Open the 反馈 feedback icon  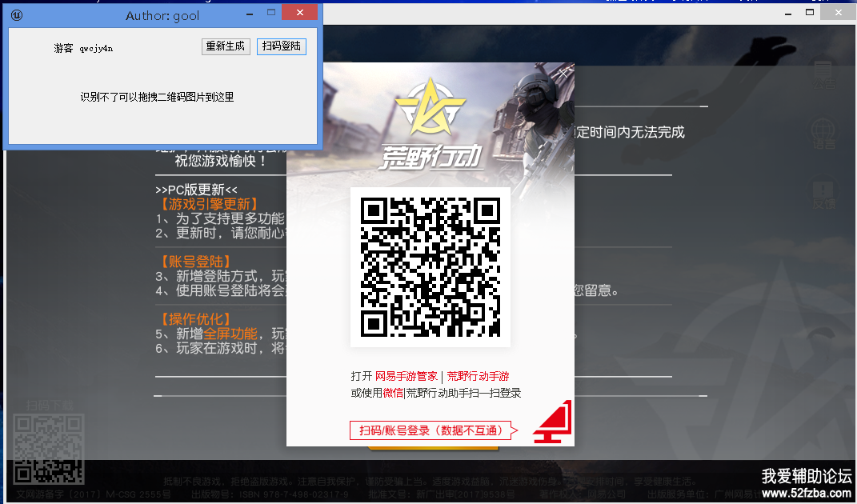click(823, 195)
